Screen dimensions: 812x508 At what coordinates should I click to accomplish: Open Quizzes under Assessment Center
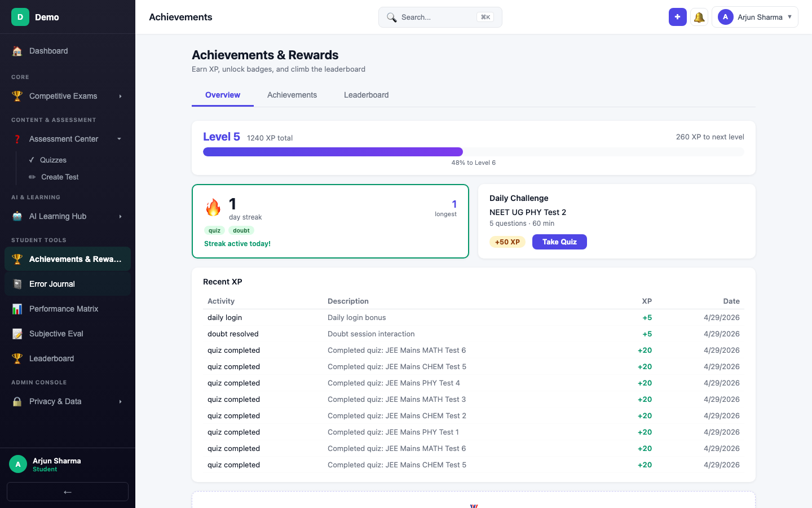(76, 160)
